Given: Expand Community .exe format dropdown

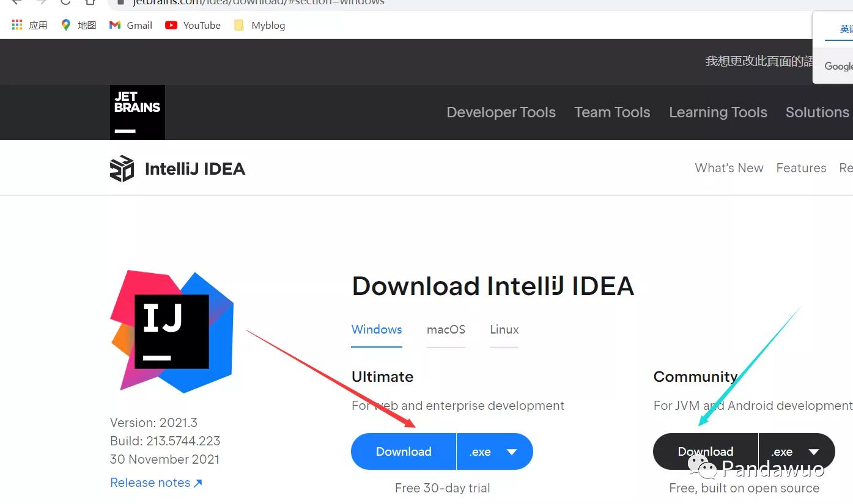Looking at the screenshot, I should coord(797,451).
